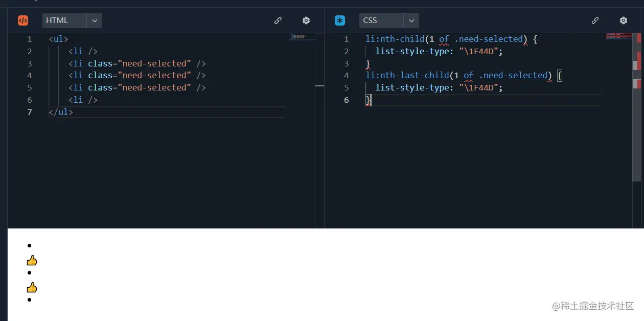Click the closing </ul> tag text
644x321 pixels.
click(x=61, y=112)
